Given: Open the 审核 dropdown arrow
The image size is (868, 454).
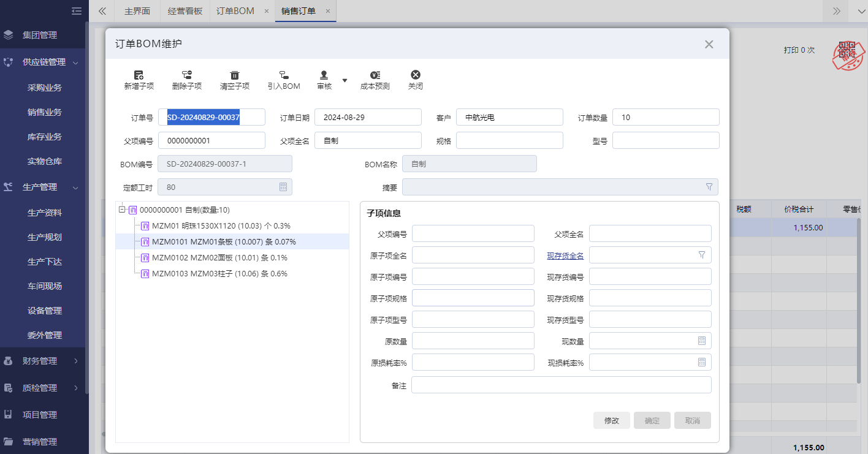Looking at the screenshot, I should [345, 80].
